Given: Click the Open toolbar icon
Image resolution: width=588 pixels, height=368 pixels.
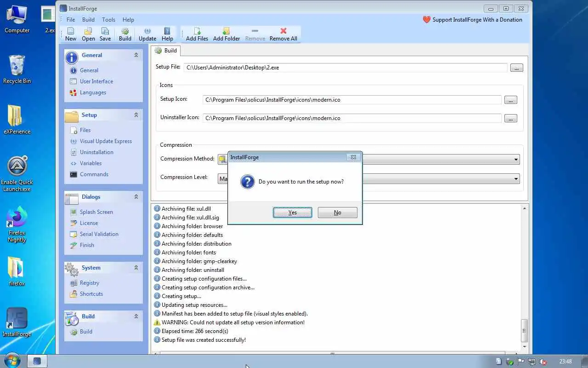Looking at the screenshot, I should click(88, 34).
